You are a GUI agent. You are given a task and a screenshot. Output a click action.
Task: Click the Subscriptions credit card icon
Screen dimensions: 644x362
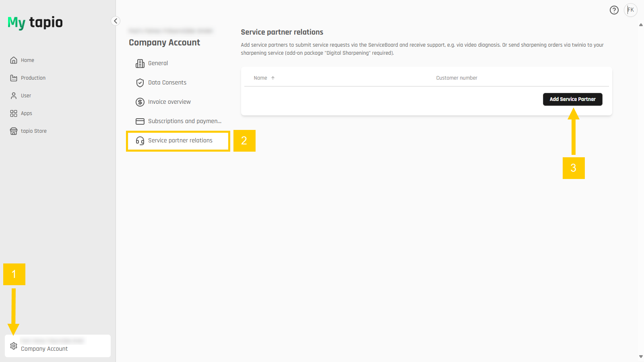coord(140,121)
